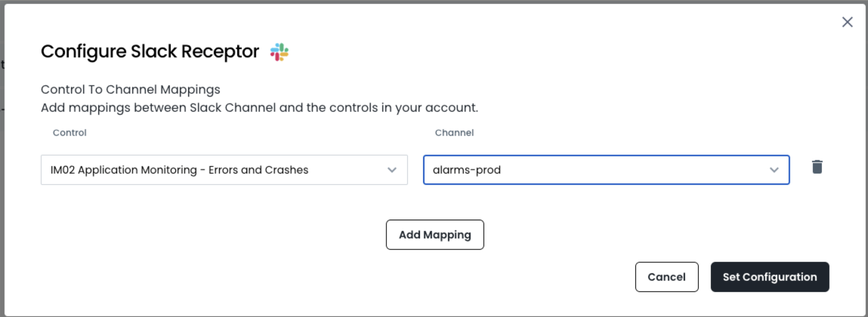Save with Set Configuration button
This screenshot has width=868, height=317.
click(x=770, y=277)
